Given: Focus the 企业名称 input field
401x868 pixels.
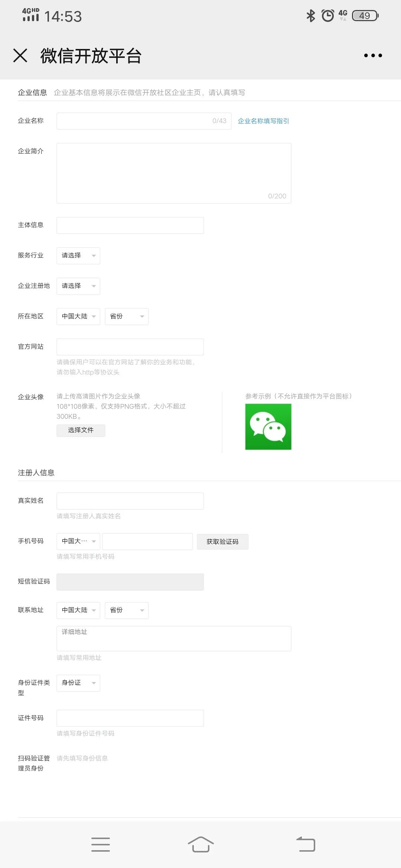Looking at the screenshot, I should pyautogui.click(x=144, y=121).
